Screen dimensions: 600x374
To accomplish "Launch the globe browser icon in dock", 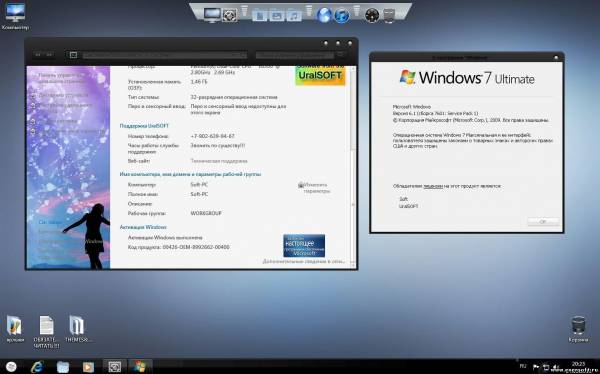I will [324, 15].
